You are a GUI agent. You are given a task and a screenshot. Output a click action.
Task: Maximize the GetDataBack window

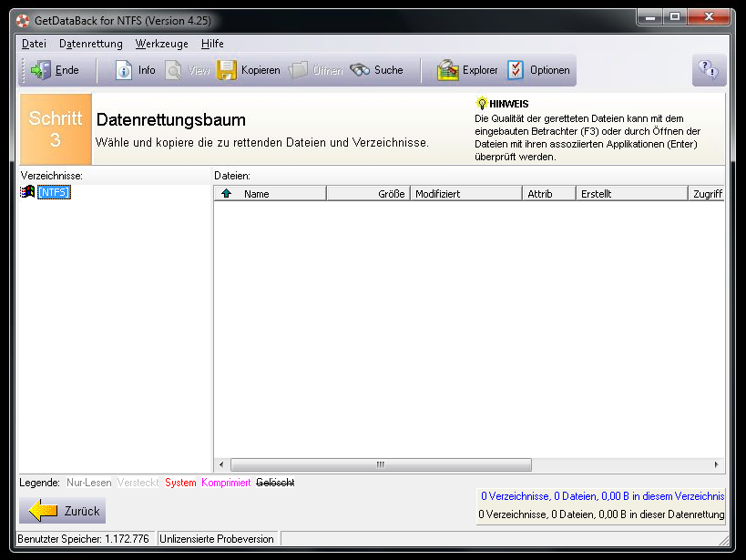[x=675, y=16]
